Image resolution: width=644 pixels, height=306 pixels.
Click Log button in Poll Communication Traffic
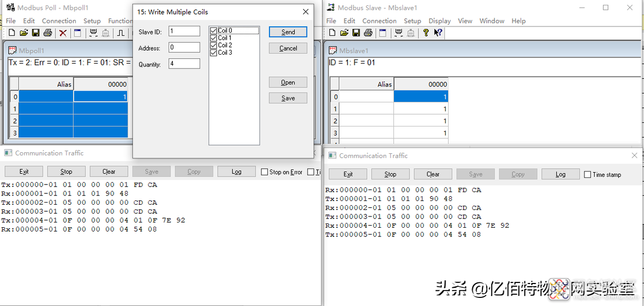pos(237,171)
